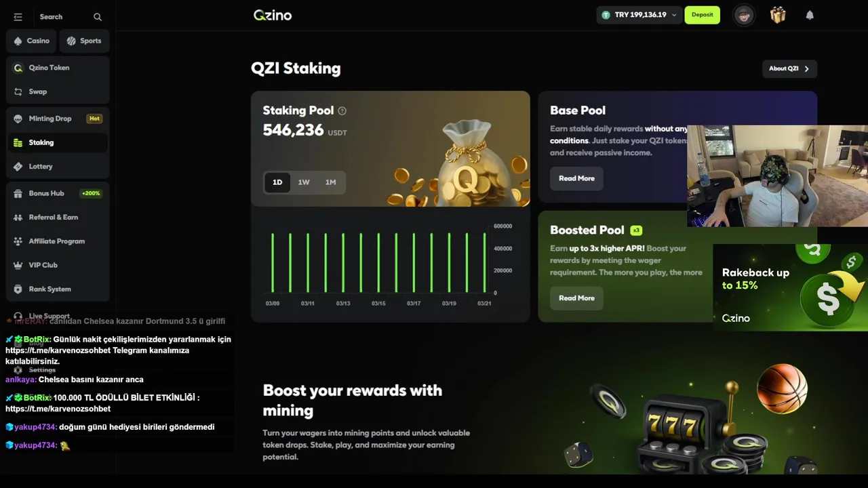
Task: Click the Rakeback up to 15% banner
Action: click(x=790, y=287)
